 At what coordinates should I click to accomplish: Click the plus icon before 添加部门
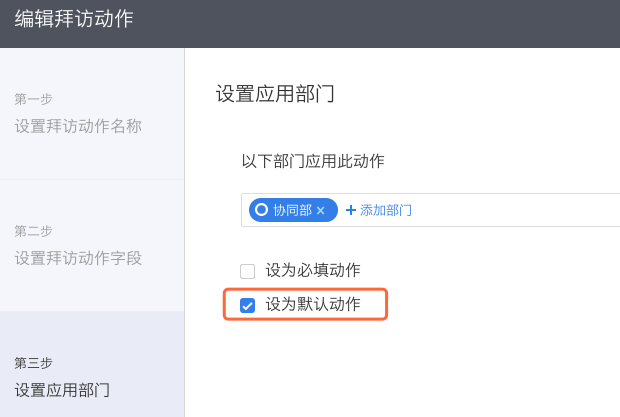click(350, 210)
